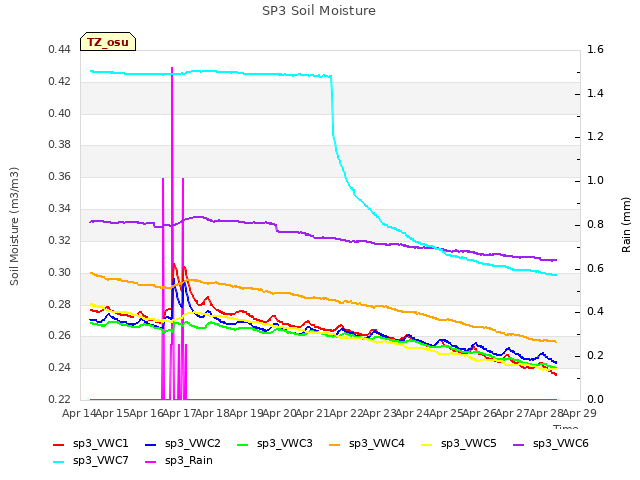The image size is (640, 480).
Task: Click the purple sp3_VWC6 legend swatch
Action: [519, 445]
